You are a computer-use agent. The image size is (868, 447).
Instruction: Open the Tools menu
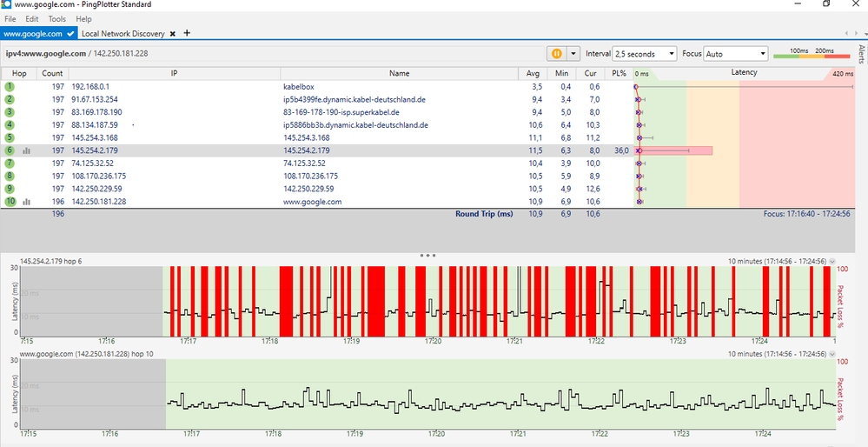(56, 18)
